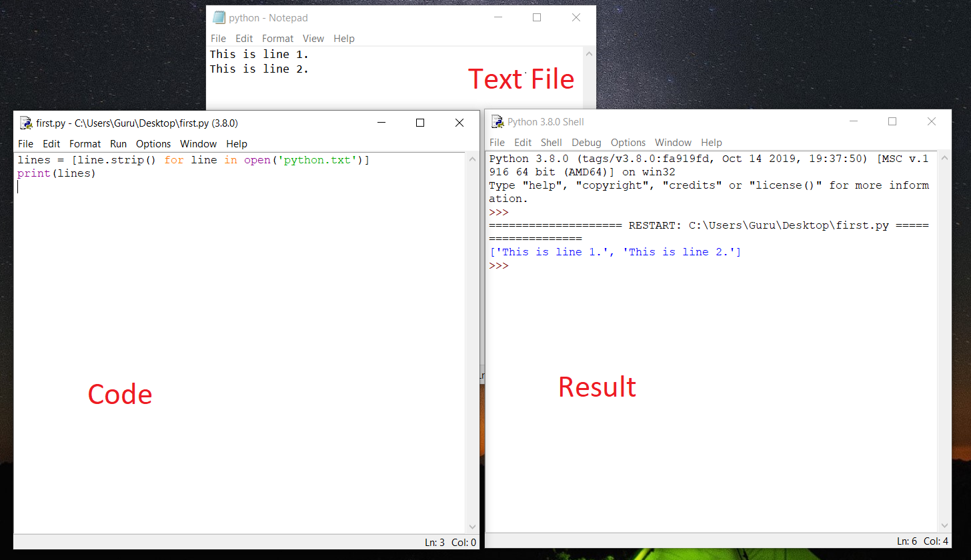Viewport: 971px width, 560px height.
Task: Open the Edit menu in first.py window
Action: click(x=51, y=143)
